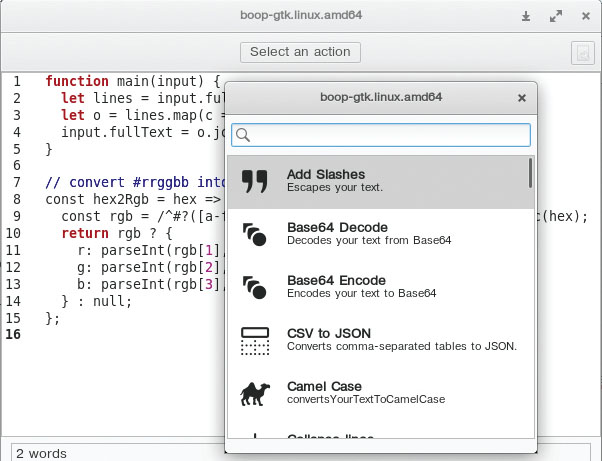Close the action picker dialog
The width and height of the screenshot is (602, 461).
pyautogui.click(x=521, y=98)
